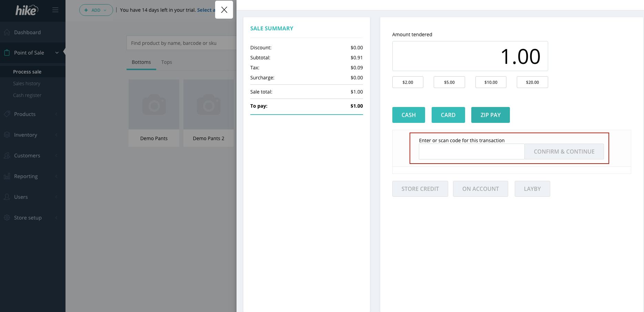Viewport: 644px width, 312px height.
Task: Expand the Products menu chevron
Action: point(56,114)
